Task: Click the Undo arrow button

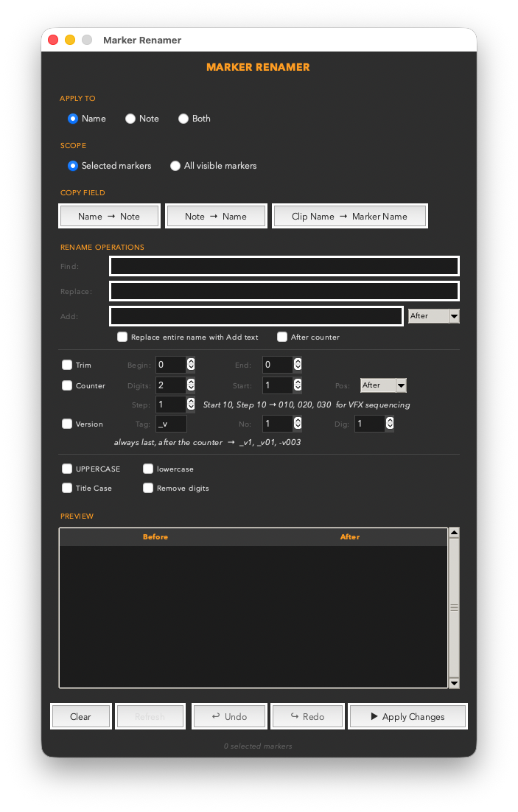Action: coord(229,717)
